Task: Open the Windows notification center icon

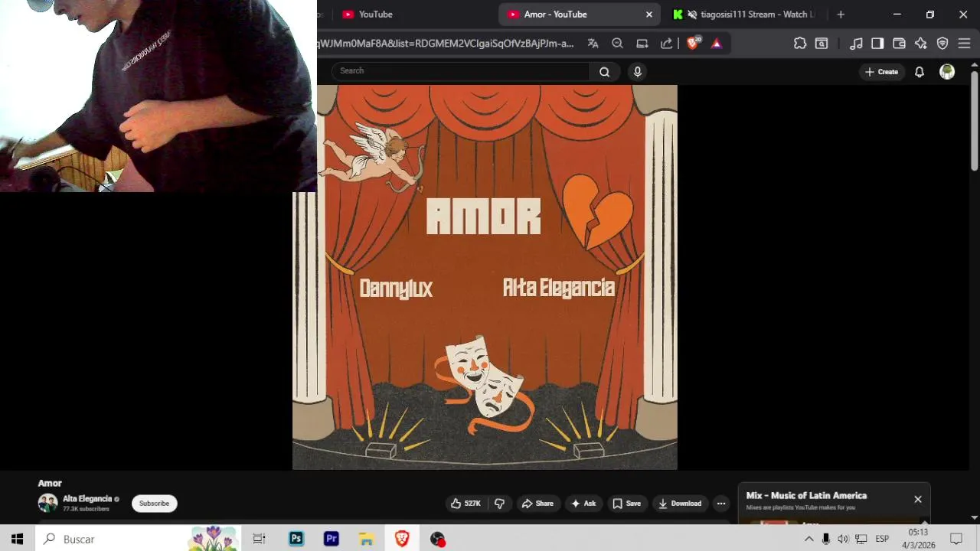Action: tap(956, 539)
